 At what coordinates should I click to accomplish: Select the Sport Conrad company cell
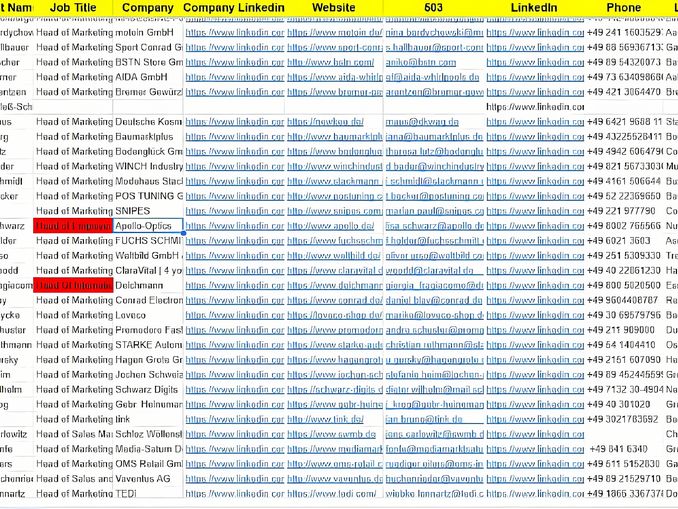point(148,47)
